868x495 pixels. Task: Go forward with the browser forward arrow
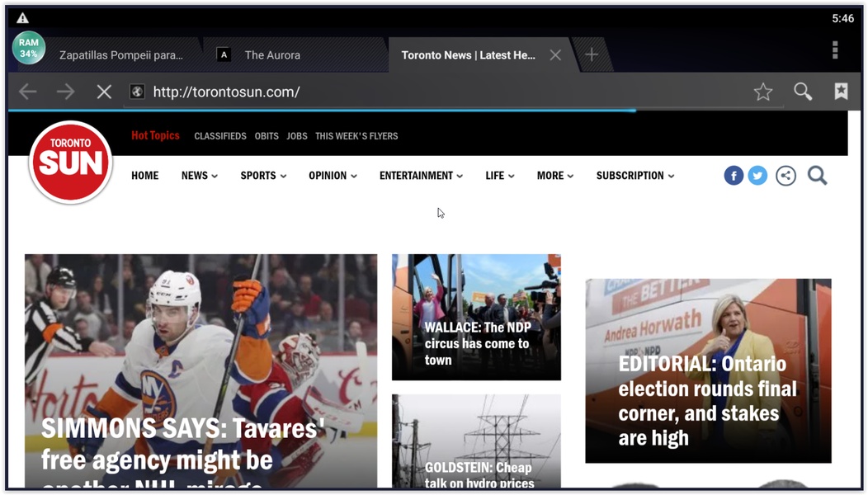coord(65,92)
